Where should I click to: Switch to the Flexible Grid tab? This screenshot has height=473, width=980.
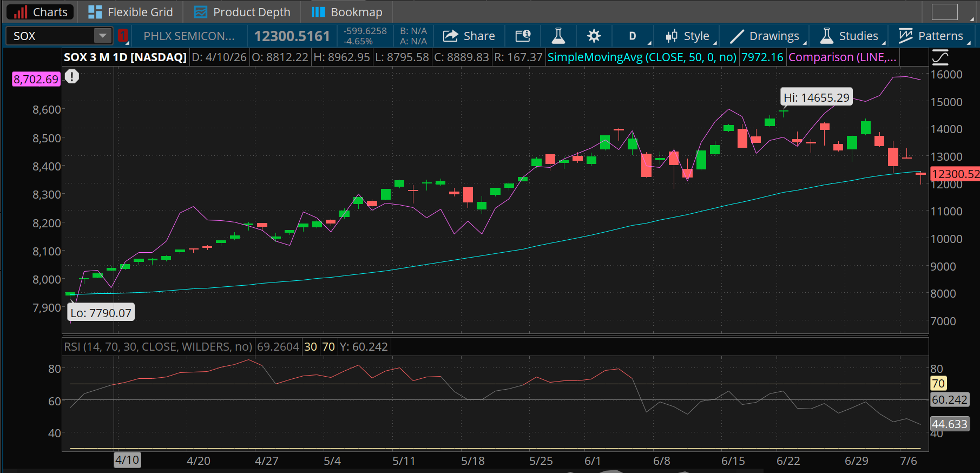coord(130,12)
